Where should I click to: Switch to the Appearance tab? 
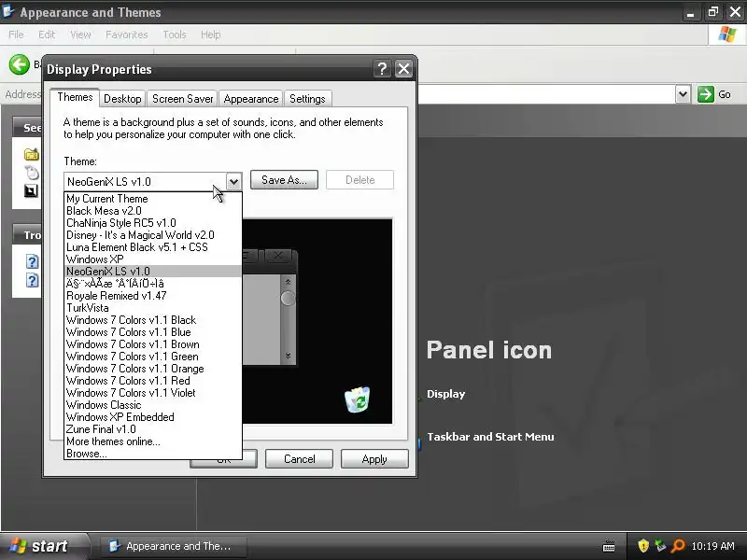click(x=251, y=99)
